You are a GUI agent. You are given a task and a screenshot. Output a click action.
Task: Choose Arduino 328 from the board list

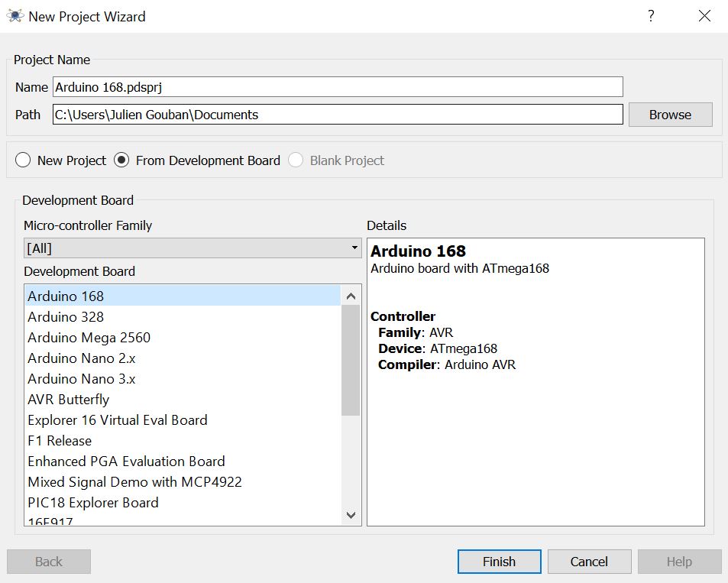(x=66, y=316)
